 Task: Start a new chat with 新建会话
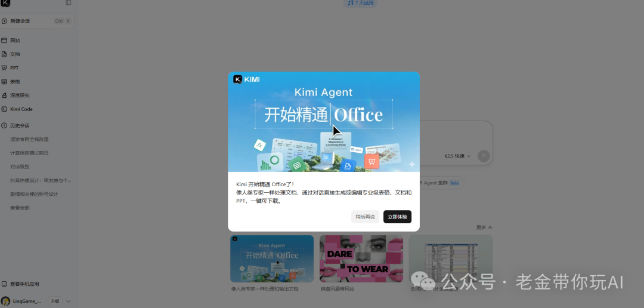(37, 21)
